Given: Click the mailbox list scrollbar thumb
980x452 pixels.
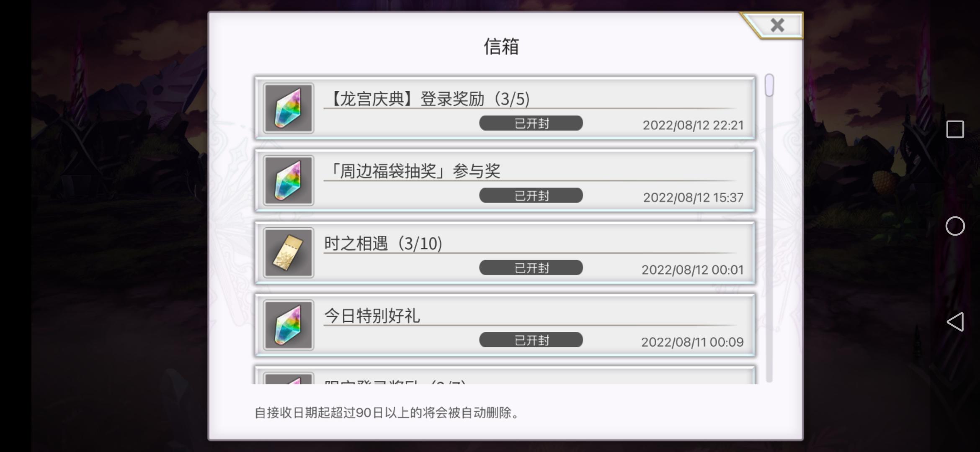Looking at the screenshot, I should [769, 85].
